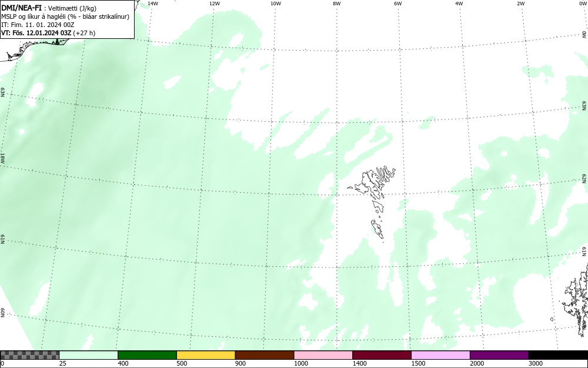The width and height of the screenshot is (588, 368).
Task: Click the dark maroon 1400–1500 legend swatch
Action: pyautogui.click(x=382, y=355)
